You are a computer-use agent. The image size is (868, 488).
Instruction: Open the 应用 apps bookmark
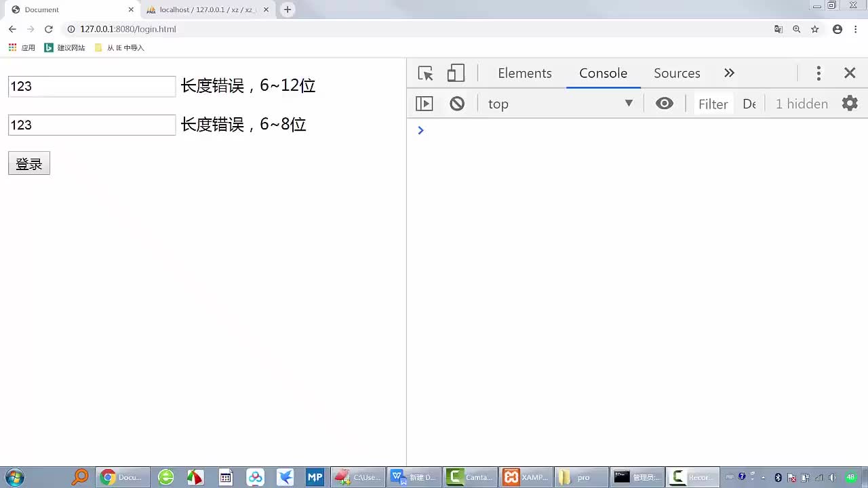[22, 47]
